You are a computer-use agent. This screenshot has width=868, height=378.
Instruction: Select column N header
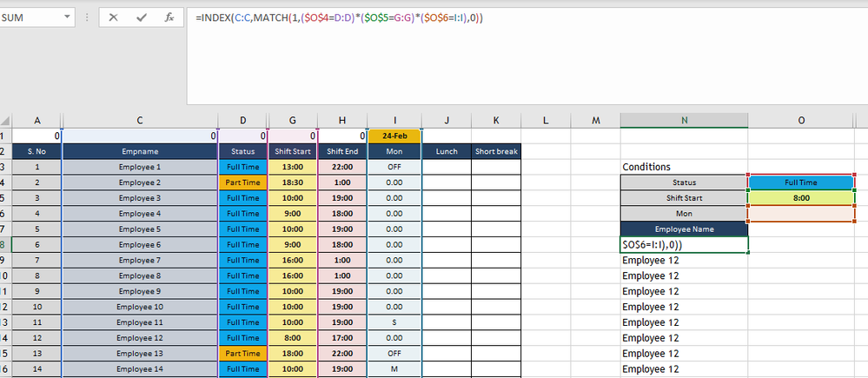(x=684, y=121)
